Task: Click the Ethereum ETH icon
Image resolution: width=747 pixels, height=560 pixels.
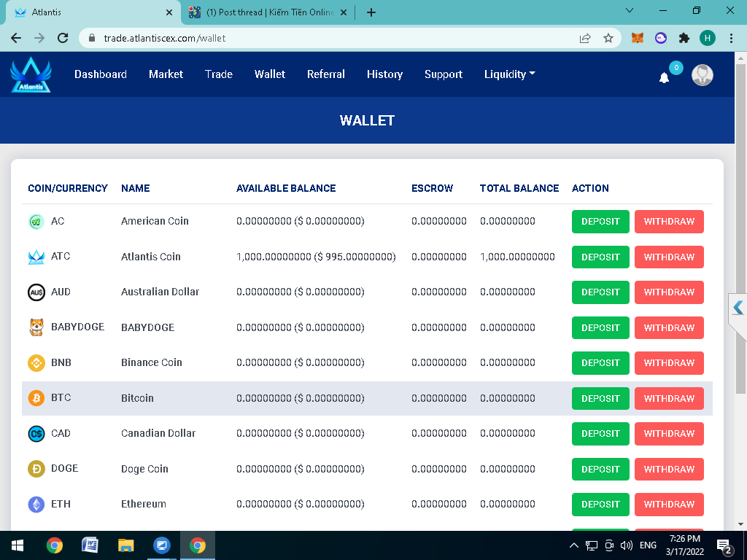Action: (36, 505)
